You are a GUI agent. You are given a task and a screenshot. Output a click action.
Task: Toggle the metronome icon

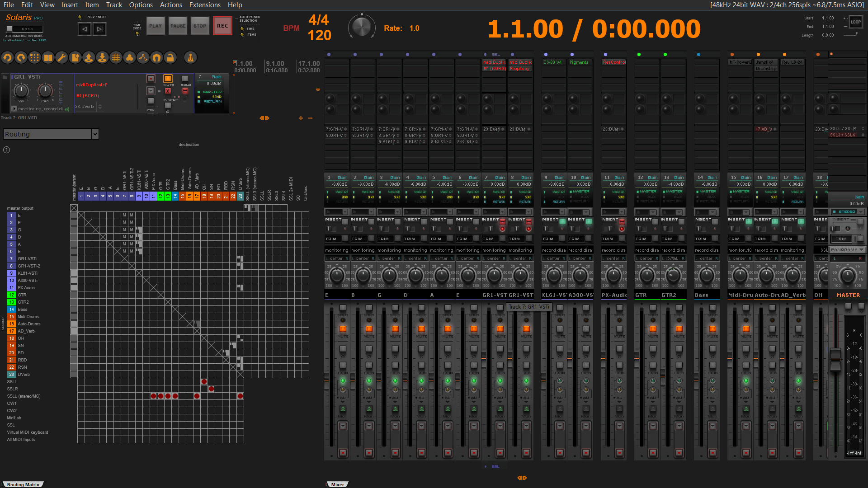(x=190, y=58)
